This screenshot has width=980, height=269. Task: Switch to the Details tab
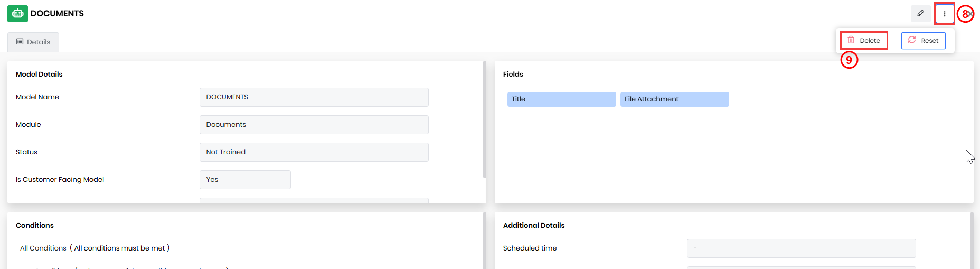[33, 42]
